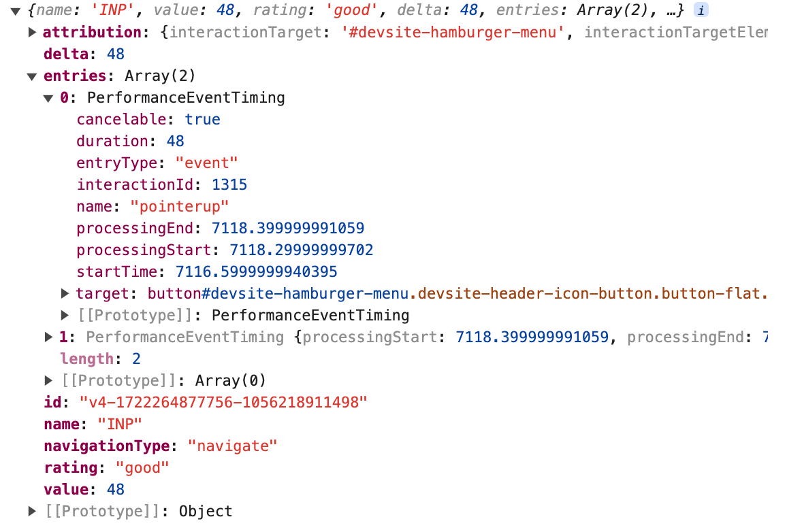Expand the attribution property
The image size is (787, 532).
tap(32, 32)
